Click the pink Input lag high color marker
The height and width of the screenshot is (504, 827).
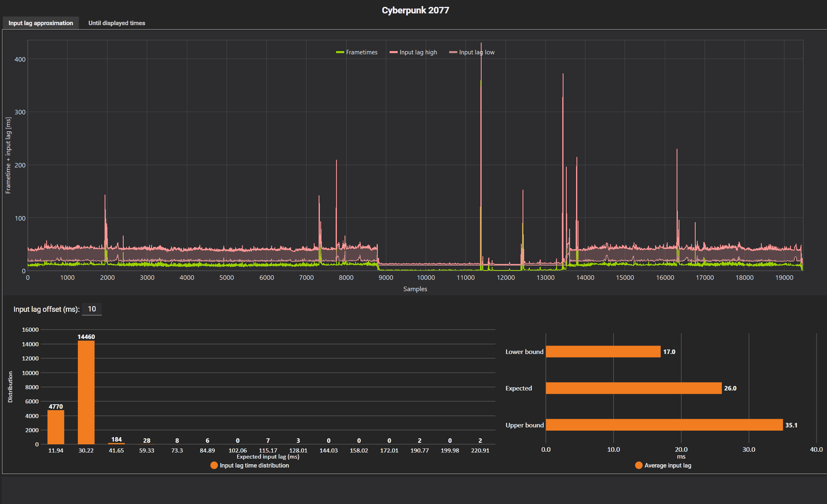pyautogui.click(x=393, y=52)
